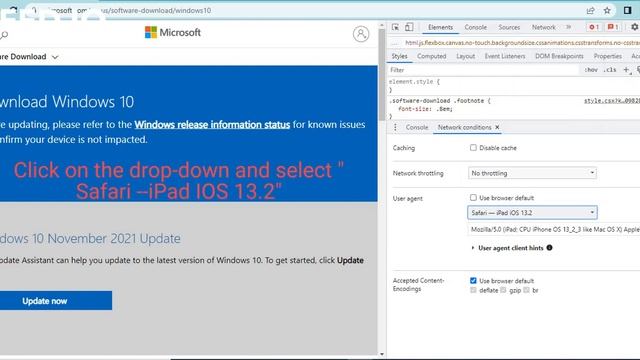The height and width of the screenshot is (360, 640).
Task: Show more DevTools tabs via the chevron
Action: pos(568,27)
